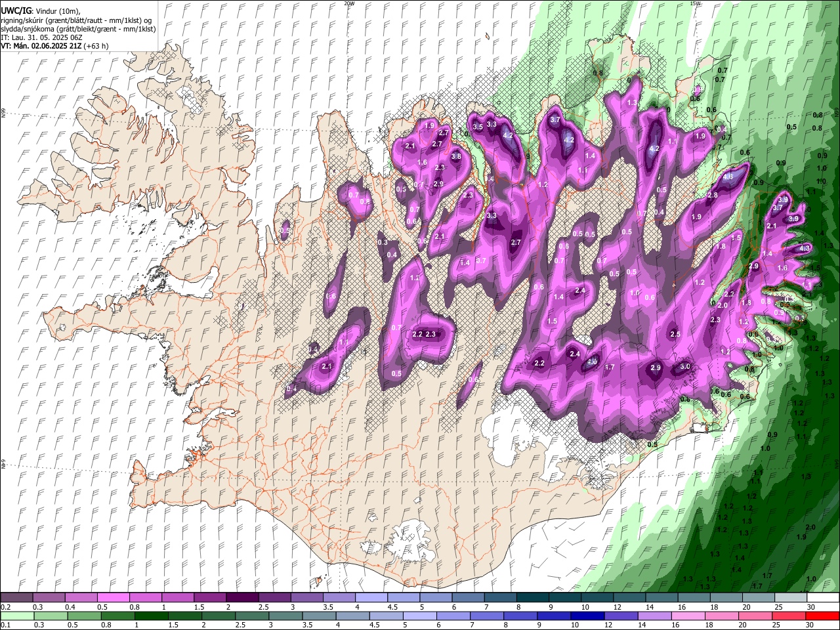Select the 'rigning/skúrir' legend description line

[x=77, y=20]
